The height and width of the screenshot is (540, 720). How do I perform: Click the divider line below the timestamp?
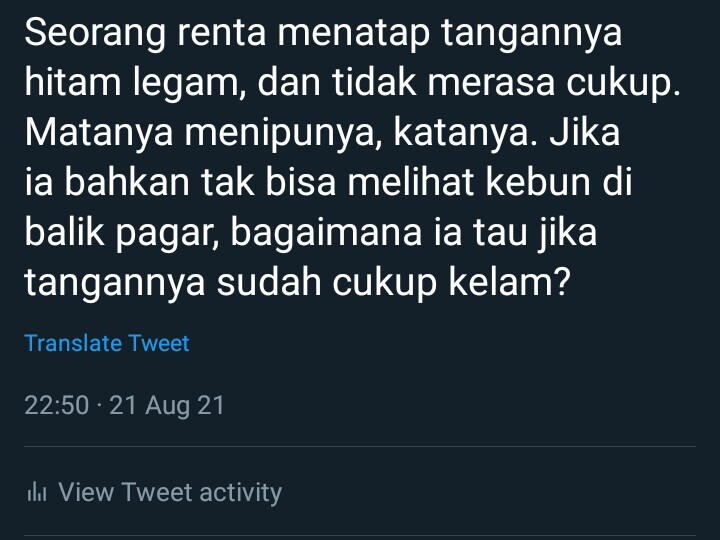(x=360, y=446)
